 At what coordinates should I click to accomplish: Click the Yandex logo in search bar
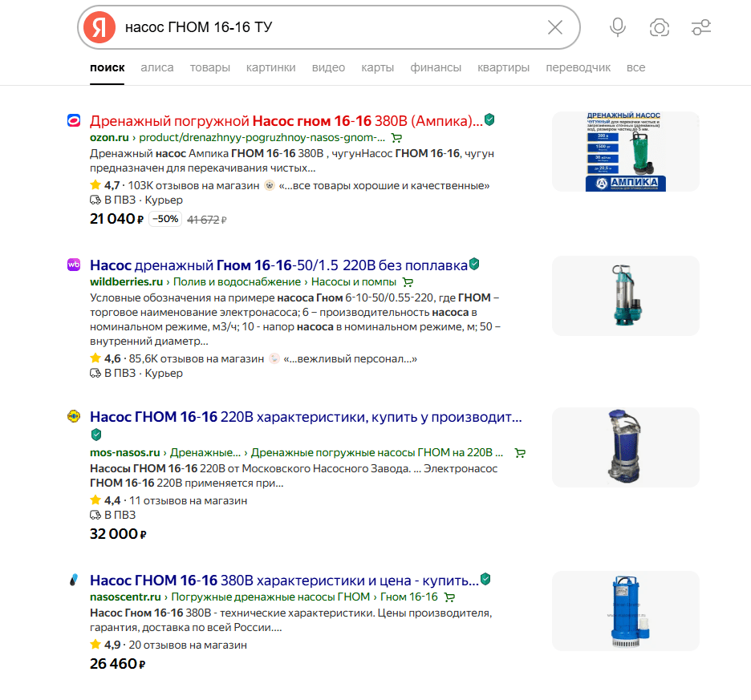click(x=99, y=27)
